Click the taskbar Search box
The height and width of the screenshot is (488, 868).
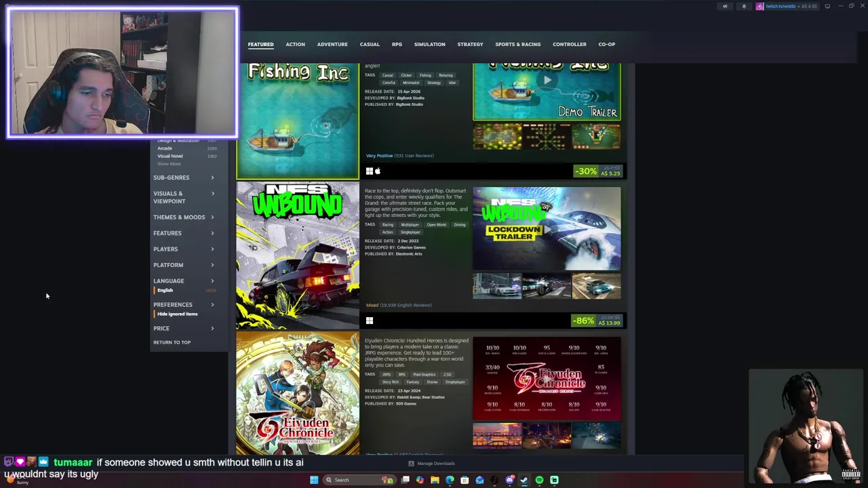click(359, 480)
